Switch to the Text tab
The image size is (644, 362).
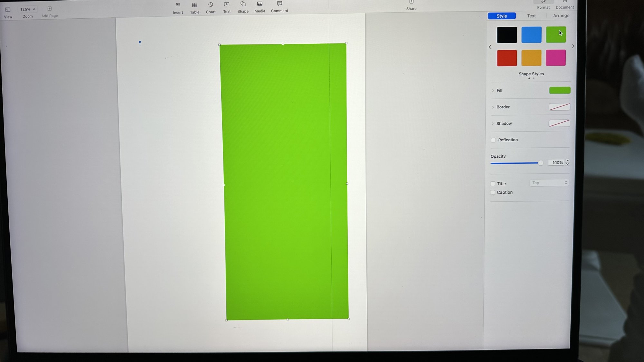tap(531, 16)
